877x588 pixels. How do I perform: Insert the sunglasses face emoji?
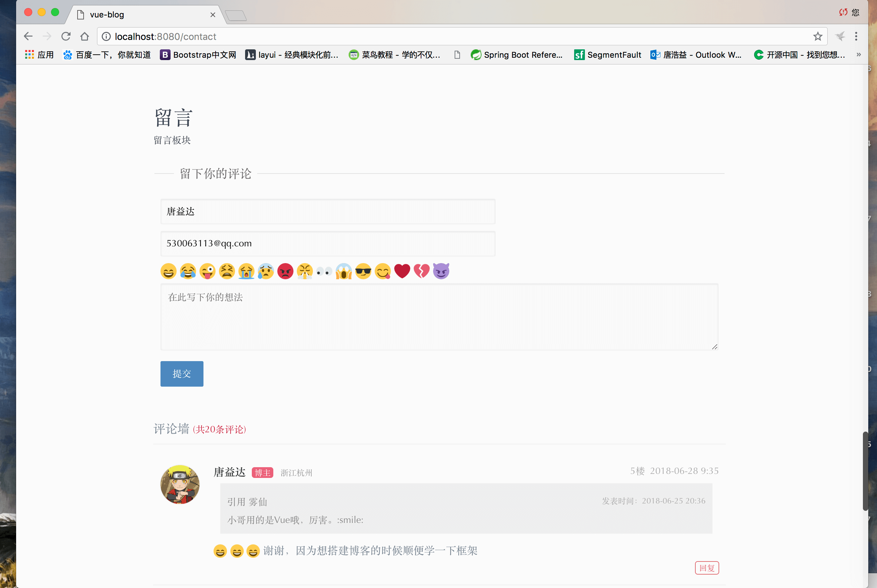[x=363, y=271]
